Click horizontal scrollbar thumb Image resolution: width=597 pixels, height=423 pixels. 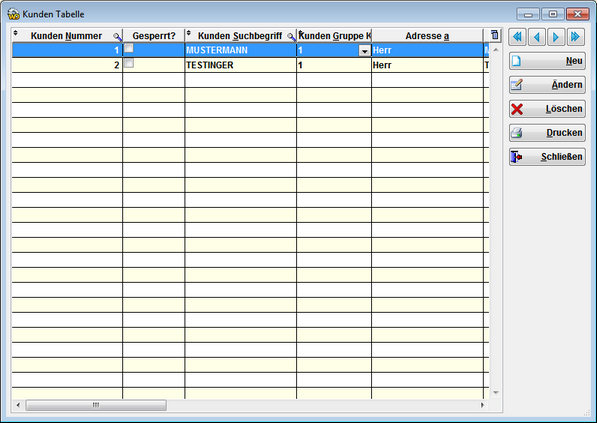[96, 405]
